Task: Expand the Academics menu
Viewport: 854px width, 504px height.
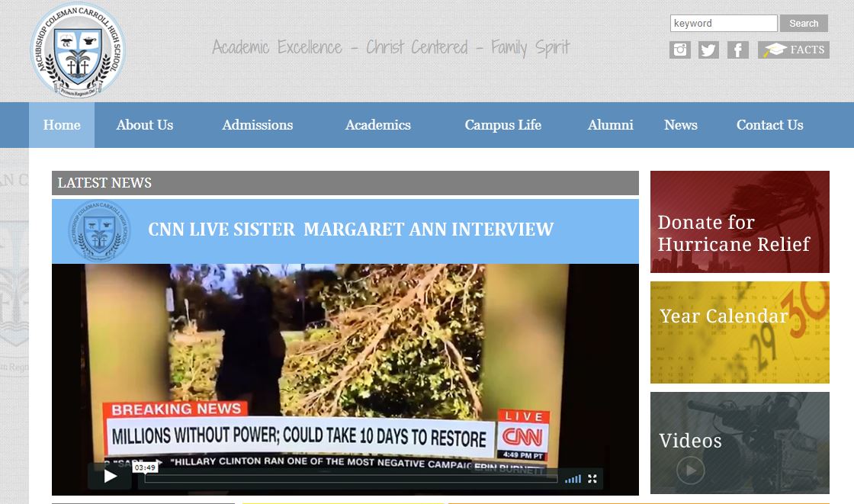Action: point(378,125)
